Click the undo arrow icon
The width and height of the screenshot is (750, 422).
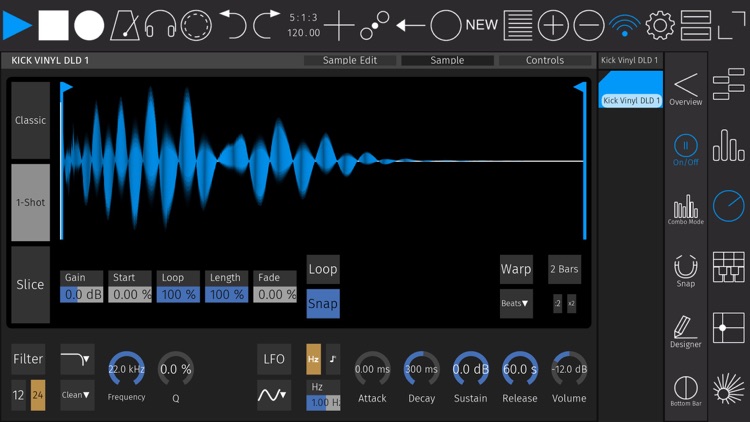tap(232, 25)
